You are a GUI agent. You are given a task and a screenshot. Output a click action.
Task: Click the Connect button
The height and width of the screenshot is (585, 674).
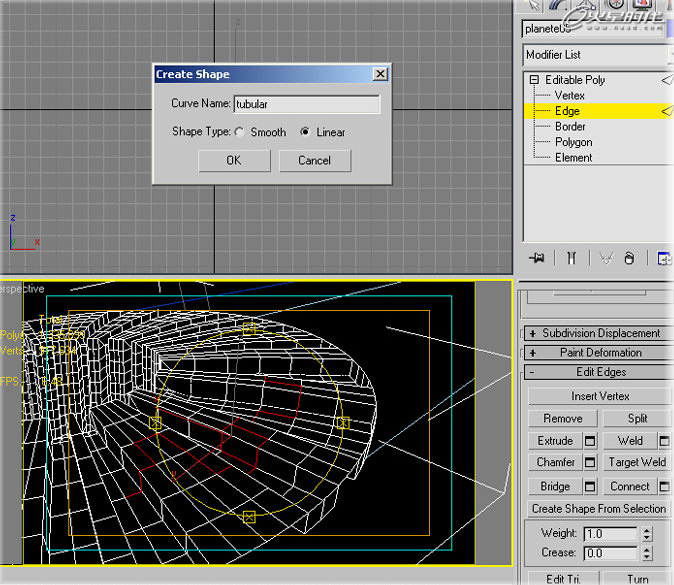coord(630,487)
